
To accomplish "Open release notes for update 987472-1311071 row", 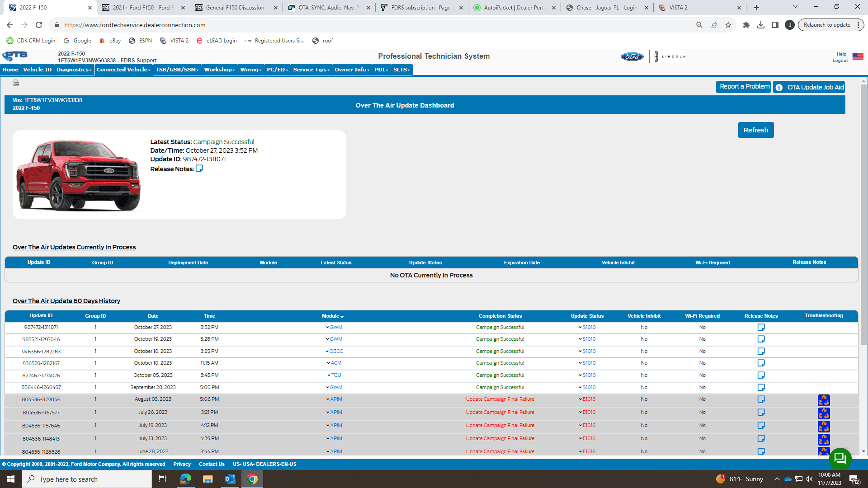I will [761, 327].
